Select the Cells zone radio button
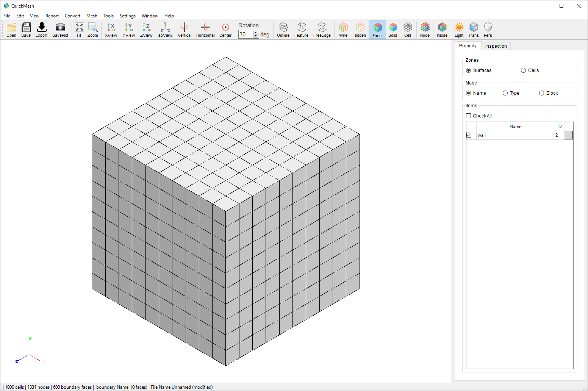Screen dimensions: 588x391 pos(524,70)
